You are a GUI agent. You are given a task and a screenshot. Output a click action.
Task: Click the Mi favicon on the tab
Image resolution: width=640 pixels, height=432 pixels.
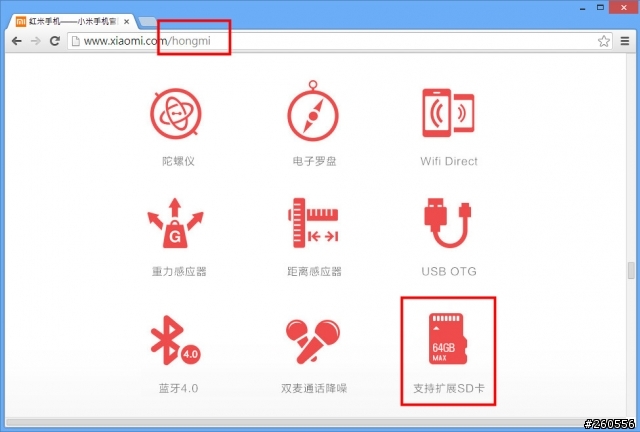[20, 21]
